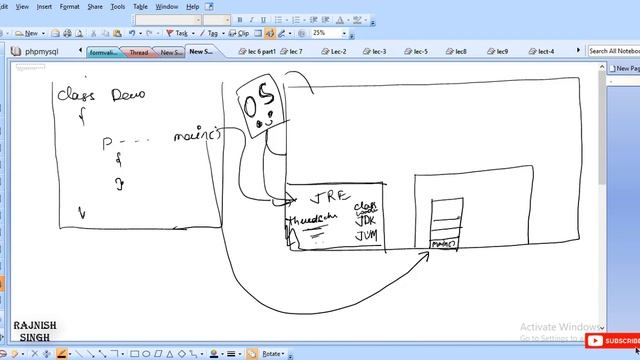Image resolution: width=640 pixels, height=360 pixels.
Task: Open the Lec-2 section
Action: [x=334, y=51]
